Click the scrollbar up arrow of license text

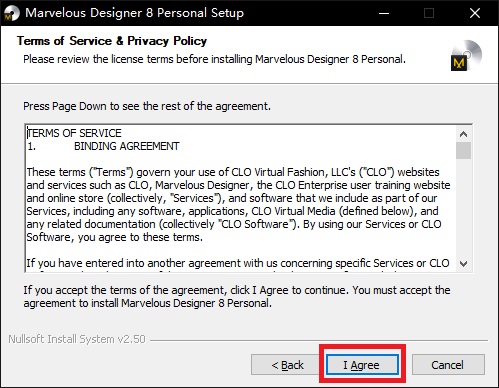pyautogui.click(x=463, y=134)
